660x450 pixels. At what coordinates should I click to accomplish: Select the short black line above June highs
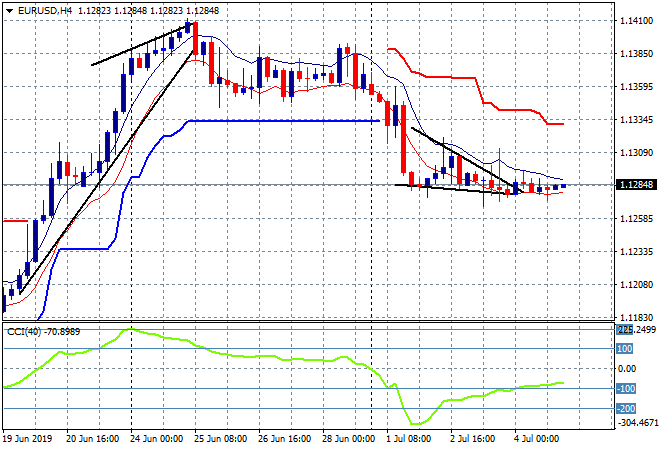[143, 44]
